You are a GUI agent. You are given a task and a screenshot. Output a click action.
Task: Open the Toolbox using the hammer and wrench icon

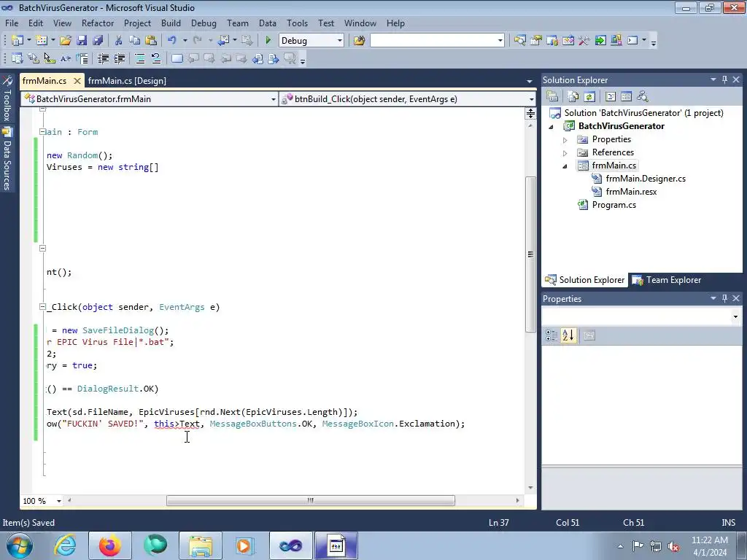click(584, 41)
